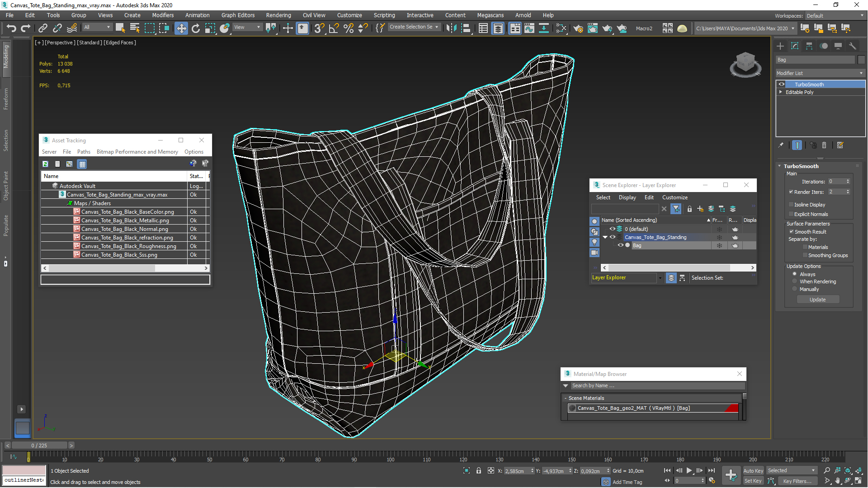Open Render Setup teapot icon

point(578,28)
